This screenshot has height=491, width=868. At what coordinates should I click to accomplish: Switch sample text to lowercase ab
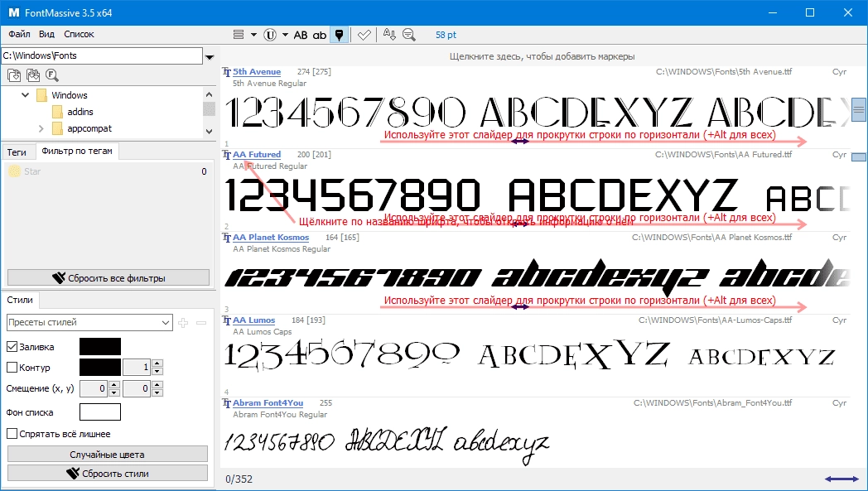coord(320,35)
